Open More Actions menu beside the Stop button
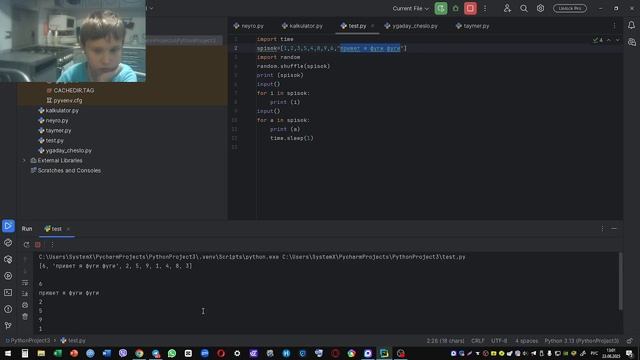This screenshot has height=360, width=640. pyautogui.click(x=485, y=8)
